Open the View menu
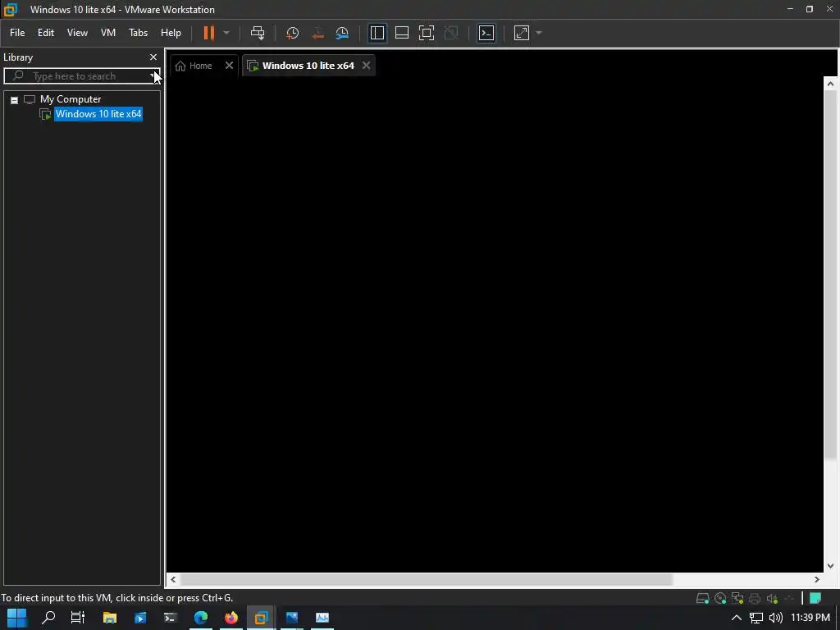The height and width of the screenshot is (630, 840). [77, 33]
